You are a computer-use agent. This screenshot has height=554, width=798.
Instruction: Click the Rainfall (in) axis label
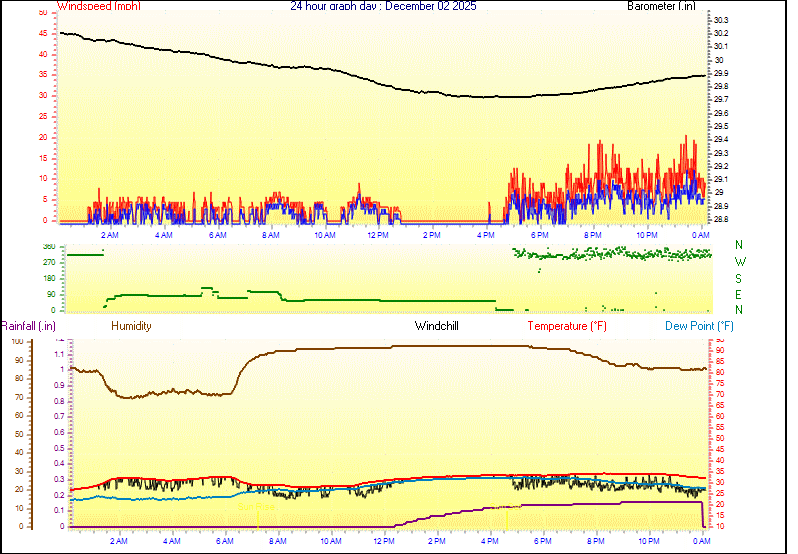point(28,326)
